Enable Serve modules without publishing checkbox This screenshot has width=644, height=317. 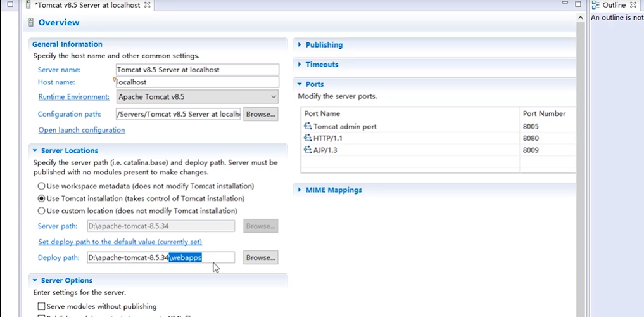click(x=41, y=306)
